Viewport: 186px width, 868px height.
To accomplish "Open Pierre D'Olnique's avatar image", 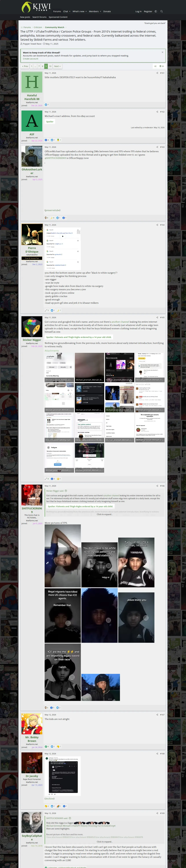I will [x=32, y=234].
